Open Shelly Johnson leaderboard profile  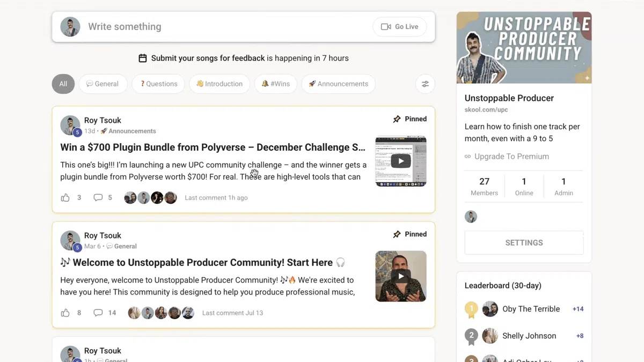coord(529,336)
